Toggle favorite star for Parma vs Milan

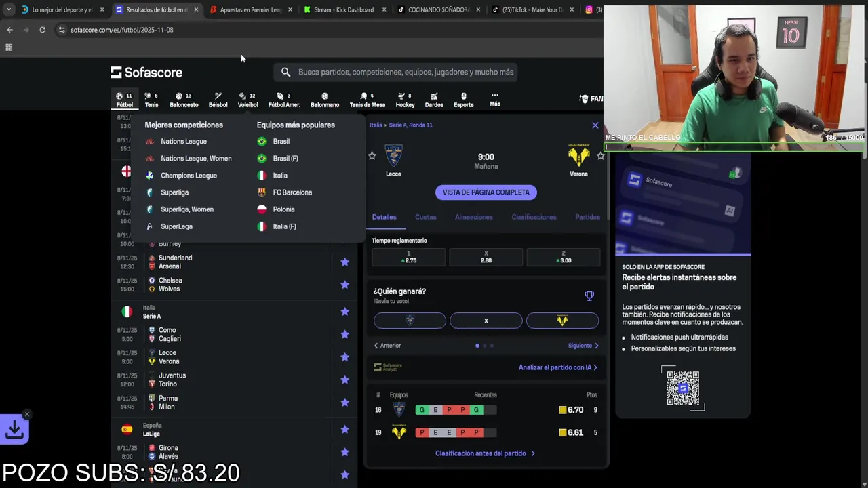[x=344, y=403]
